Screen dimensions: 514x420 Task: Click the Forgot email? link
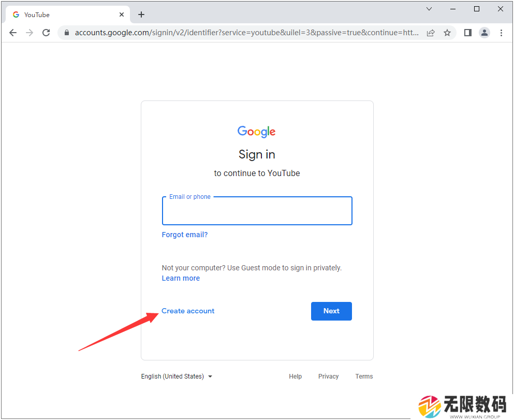(185, 235)
